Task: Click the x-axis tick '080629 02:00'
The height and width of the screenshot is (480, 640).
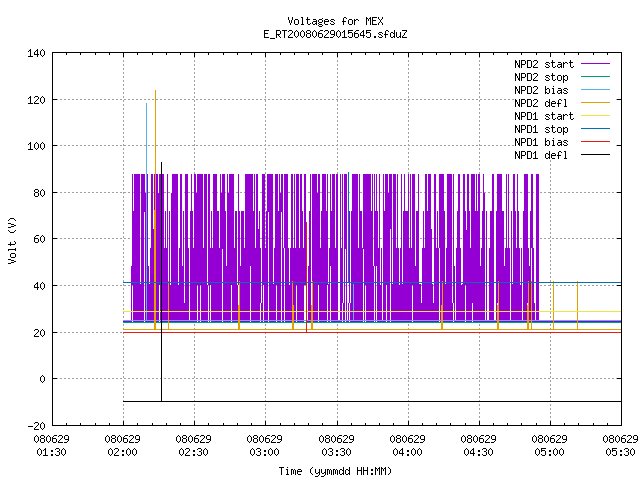Action: pos(122,446)
